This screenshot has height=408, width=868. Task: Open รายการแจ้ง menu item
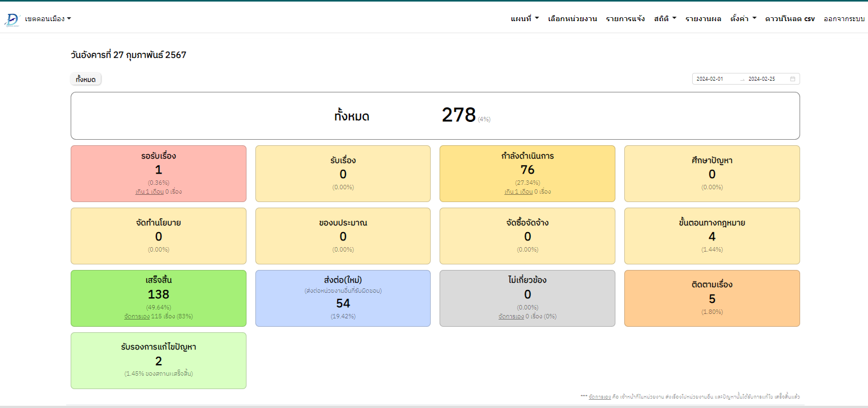coord(625,19)
